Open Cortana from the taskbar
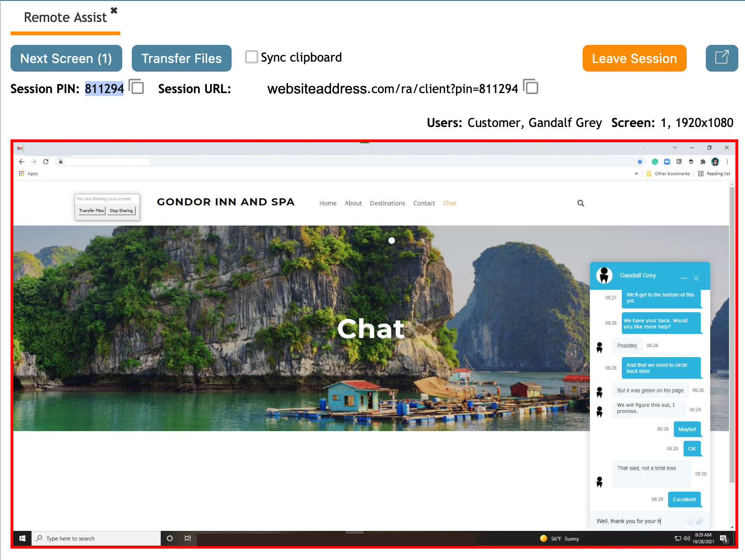 [x=170, y=539]
